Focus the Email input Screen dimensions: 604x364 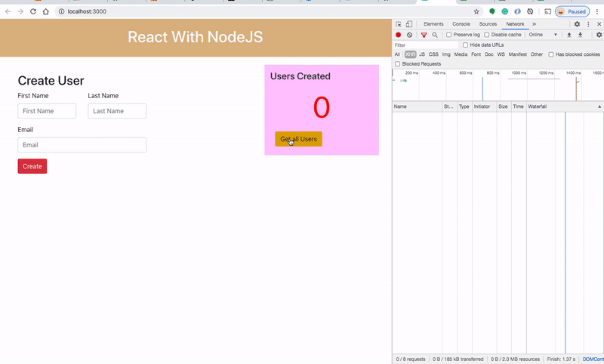click(82, 145)
